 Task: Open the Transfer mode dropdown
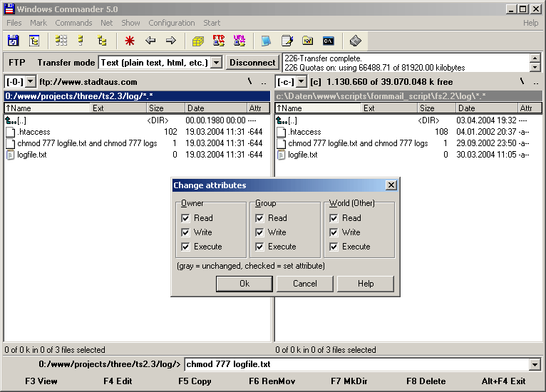(217, 63)
